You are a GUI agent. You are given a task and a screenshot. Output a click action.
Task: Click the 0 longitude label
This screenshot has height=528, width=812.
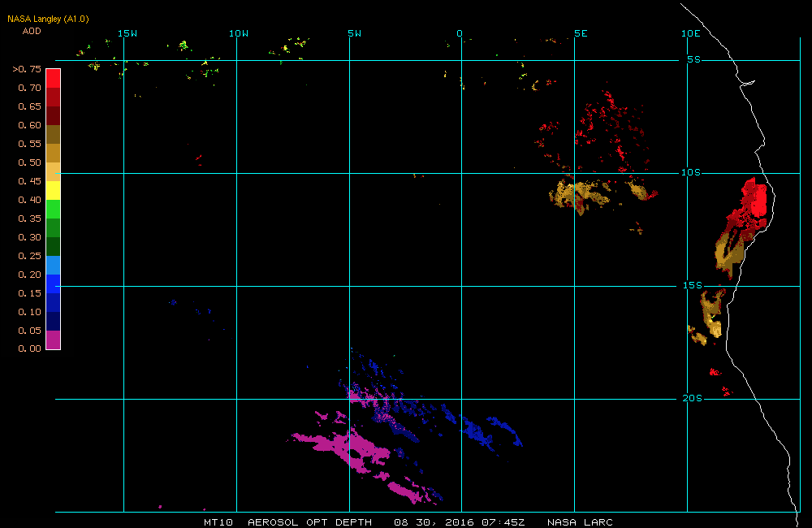coord(460,33)
